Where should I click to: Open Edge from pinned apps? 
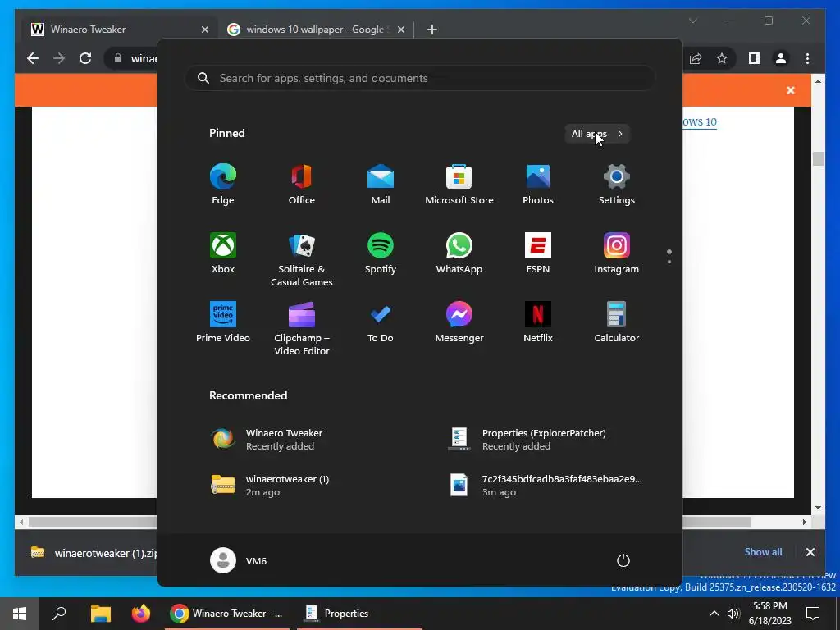click(x=223, y=185)
